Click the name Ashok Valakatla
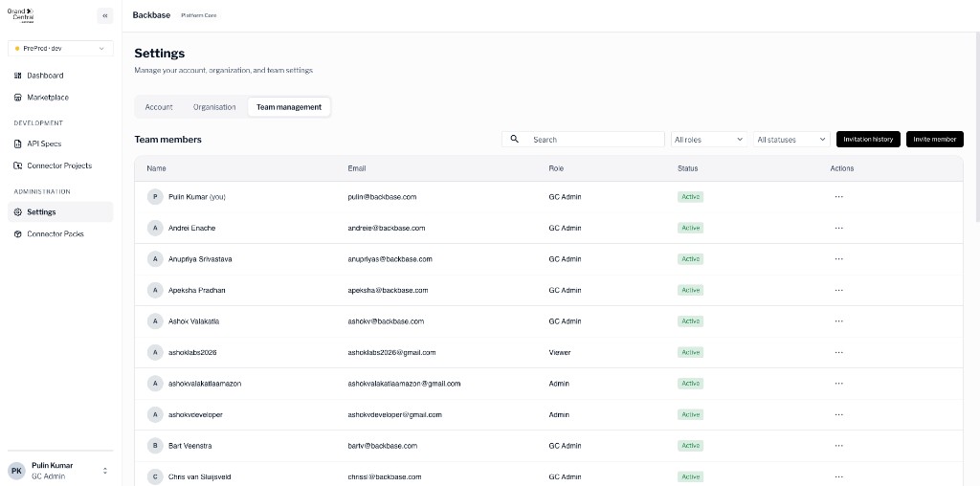The image size is (980, 486). coord(193,321)
